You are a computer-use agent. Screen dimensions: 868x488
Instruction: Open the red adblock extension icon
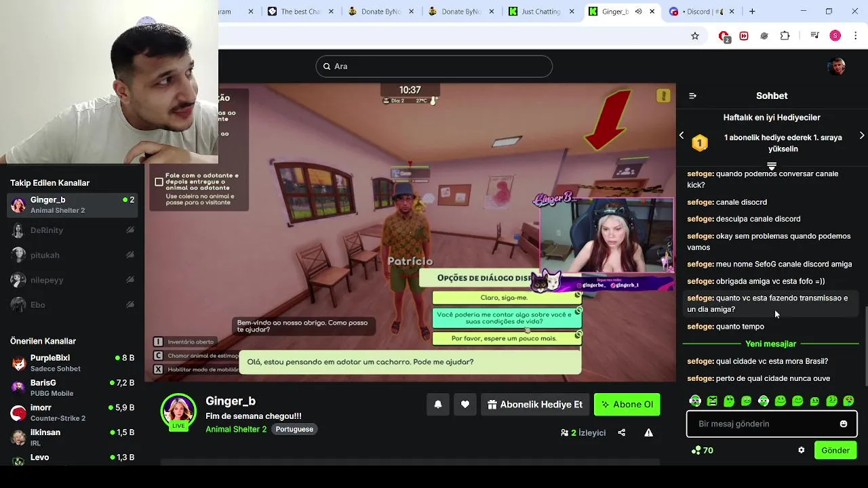pos(724,37)
